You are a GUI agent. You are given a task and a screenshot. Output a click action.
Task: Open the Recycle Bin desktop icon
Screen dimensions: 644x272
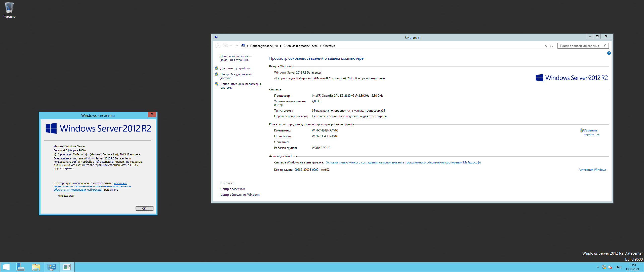[9, 10]
